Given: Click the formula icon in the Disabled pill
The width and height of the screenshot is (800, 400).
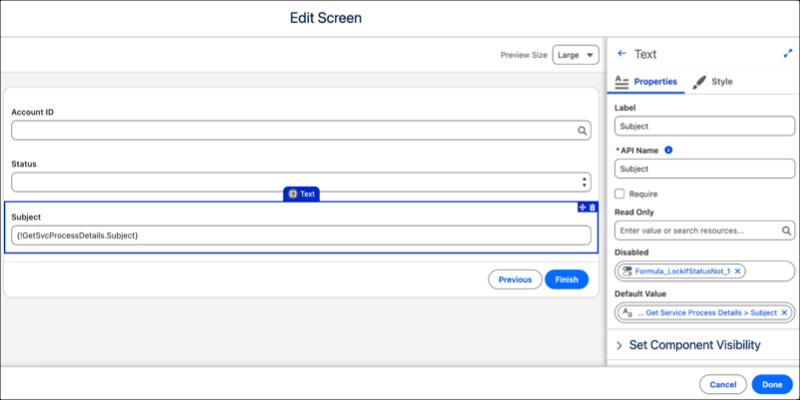Looking at the screenshot, I should coord(627,271).
